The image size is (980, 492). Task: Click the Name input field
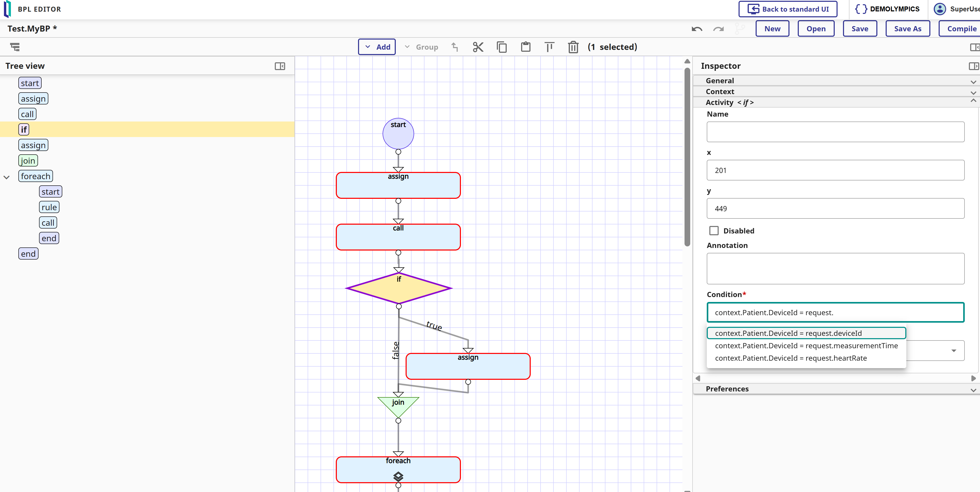[835, 132]
